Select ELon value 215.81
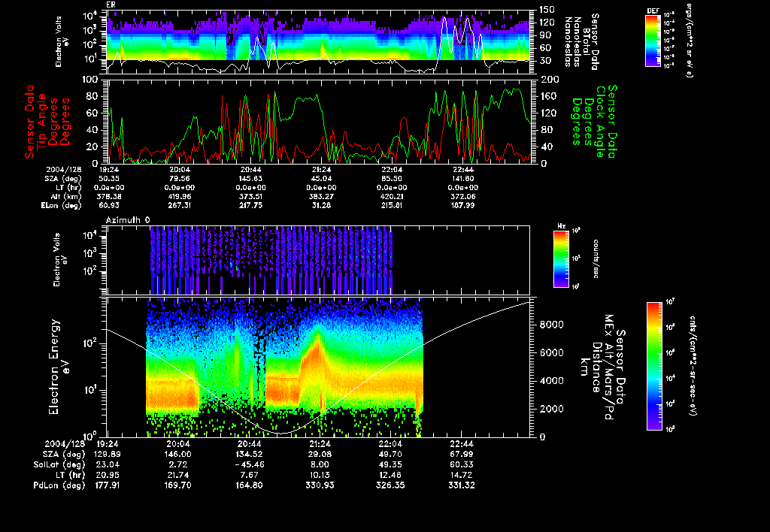Viewport: 770px width, 532px height. (390, 205)
